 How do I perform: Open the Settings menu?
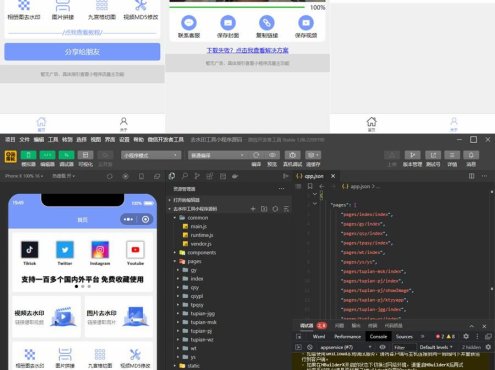(124, 140)
